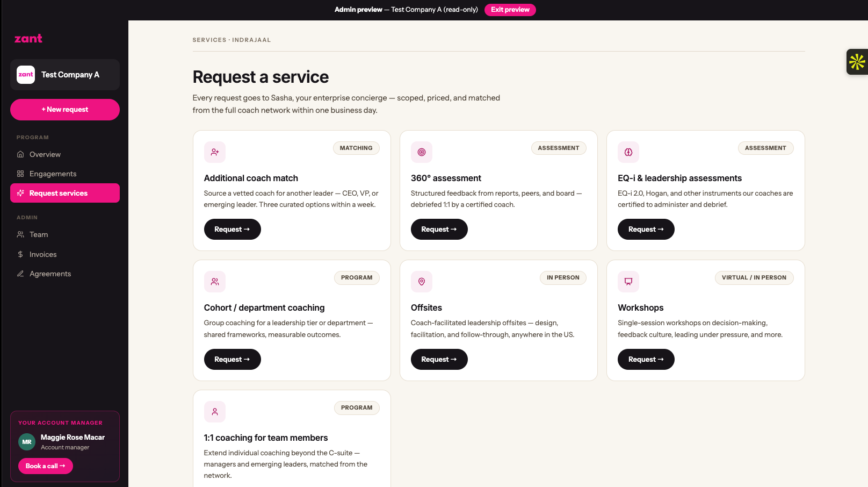Click the 'Maggie Rose Macar' name
The width and height of the screenshot is (868, 487).
click(x=73, y=438)
